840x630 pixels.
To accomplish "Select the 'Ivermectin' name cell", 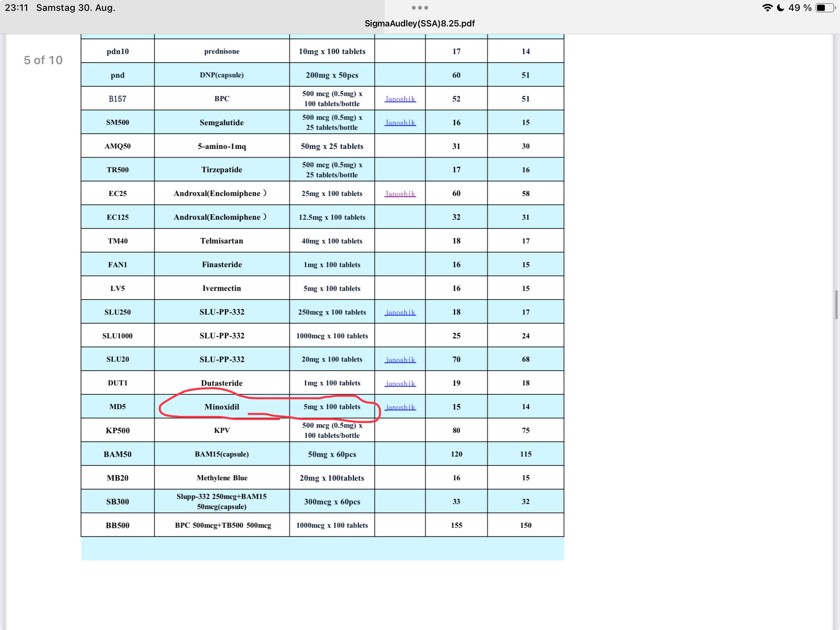I will coord(222,288).
